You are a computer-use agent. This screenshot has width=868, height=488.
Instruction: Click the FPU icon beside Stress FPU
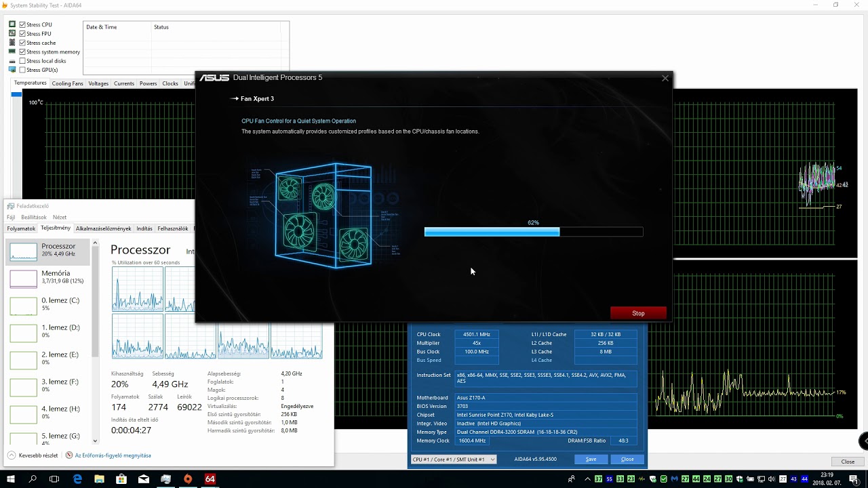click(12, 33)
